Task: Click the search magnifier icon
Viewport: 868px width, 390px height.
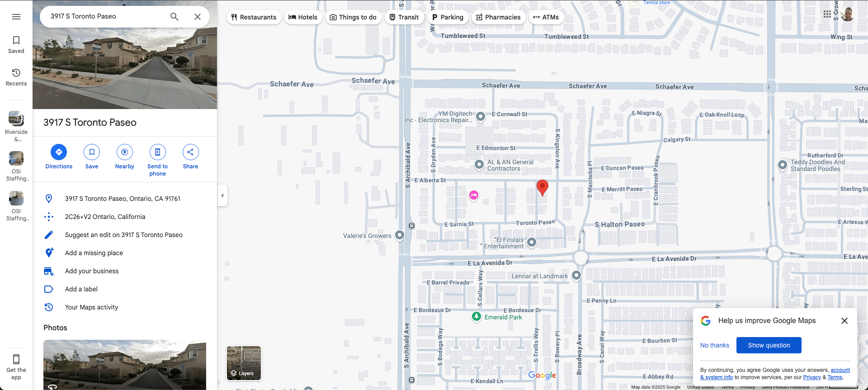Action: 174,17
